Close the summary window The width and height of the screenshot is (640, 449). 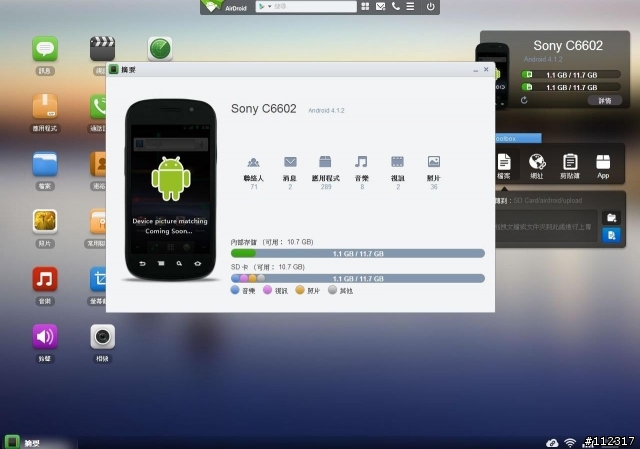(486, 69)
